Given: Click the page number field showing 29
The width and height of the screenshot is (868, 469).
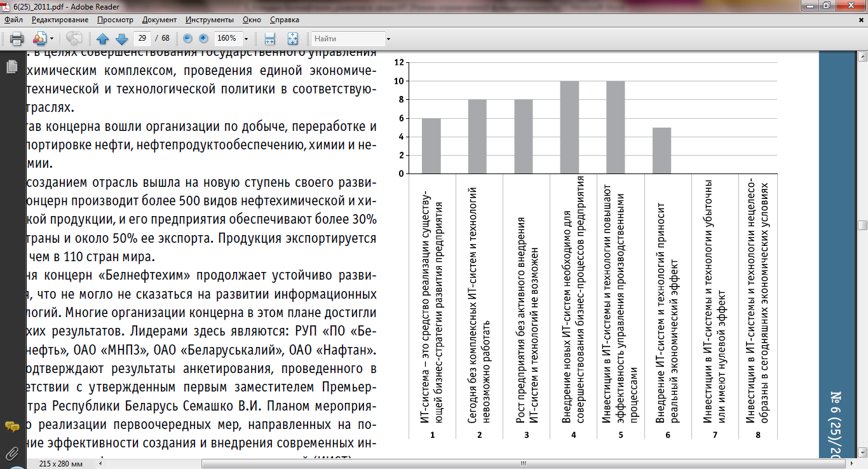Looking at the screenshot, I should 142,38.
